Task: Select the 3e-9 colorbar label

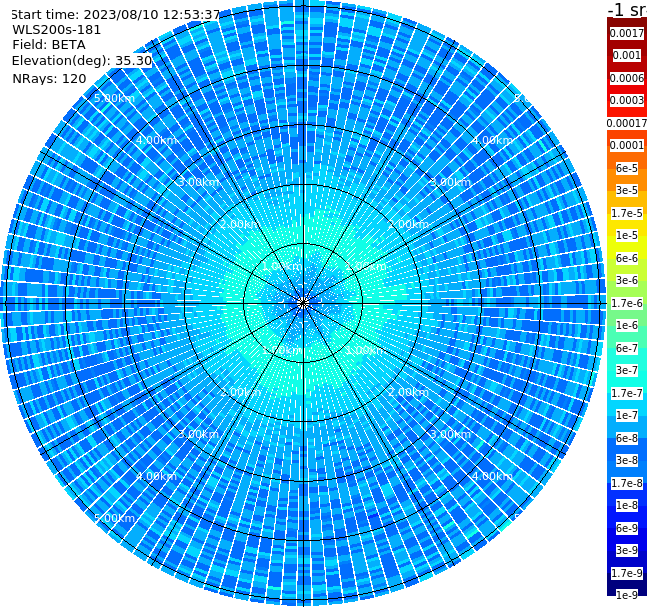Action: [x=627, y=550]
